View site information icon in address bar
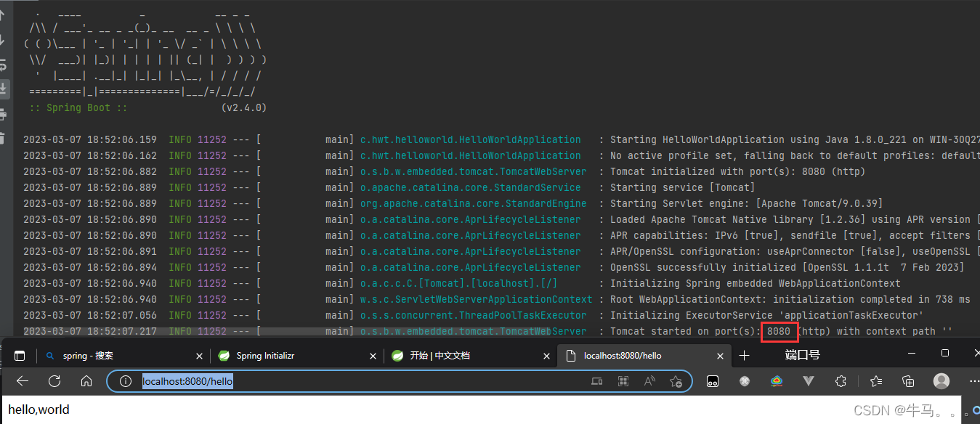Image resolution: width=980 pixels, height=424 pixels. point(125,381)
